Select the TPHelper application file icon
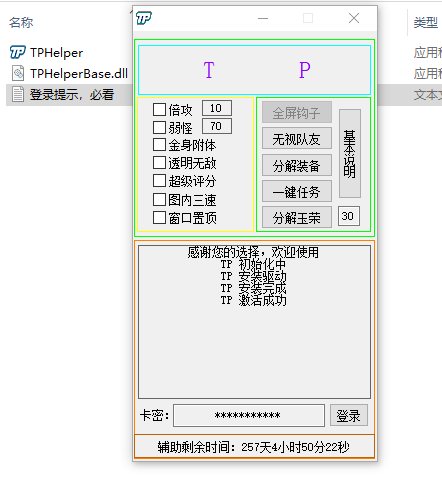442x478 pixels. tap(18, 52)
